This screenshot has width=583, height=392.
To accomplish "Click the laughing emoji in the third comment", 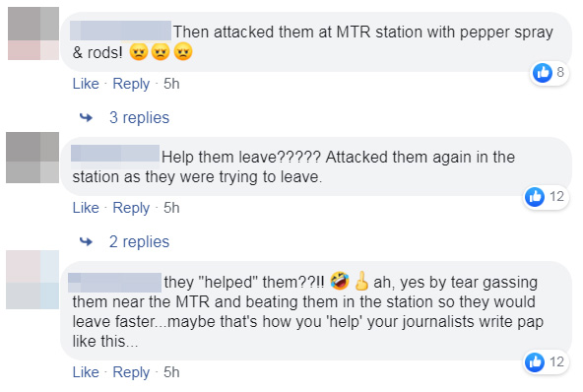I will (x=340, y=281).
